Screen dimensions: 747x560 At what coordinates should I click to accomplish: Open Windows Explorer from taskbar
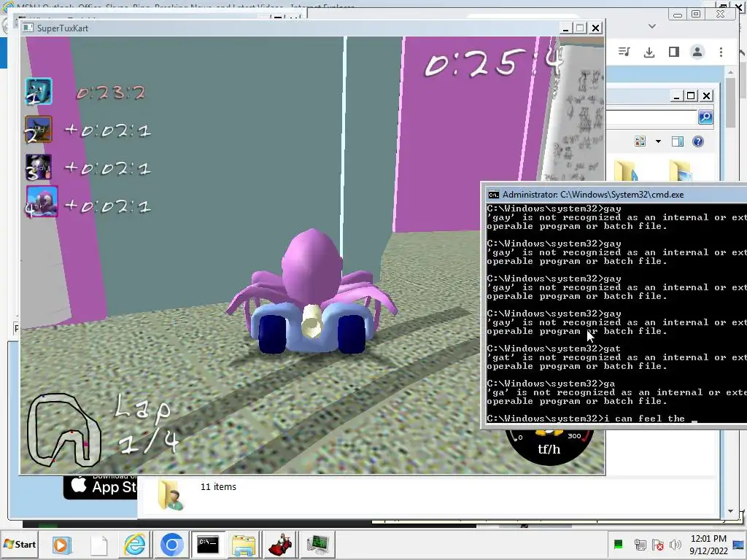[x=244, y=544]
